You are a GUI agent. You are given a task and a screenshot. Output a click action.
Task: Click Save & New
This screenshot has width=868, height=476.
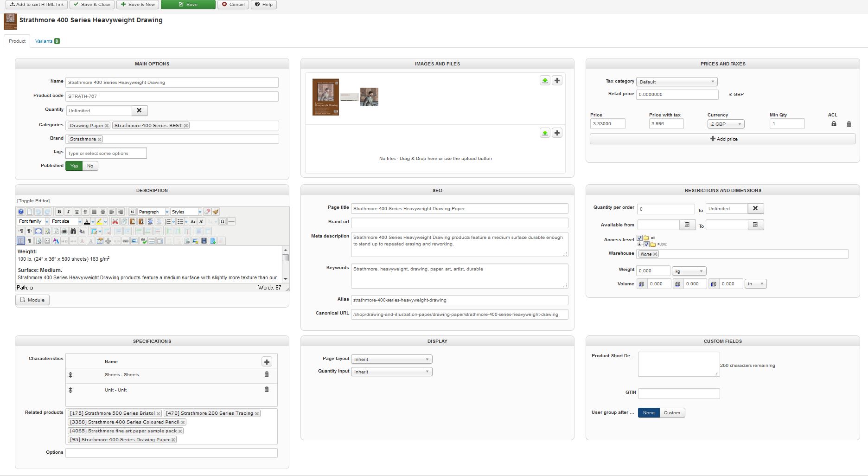tap(138, 5)
